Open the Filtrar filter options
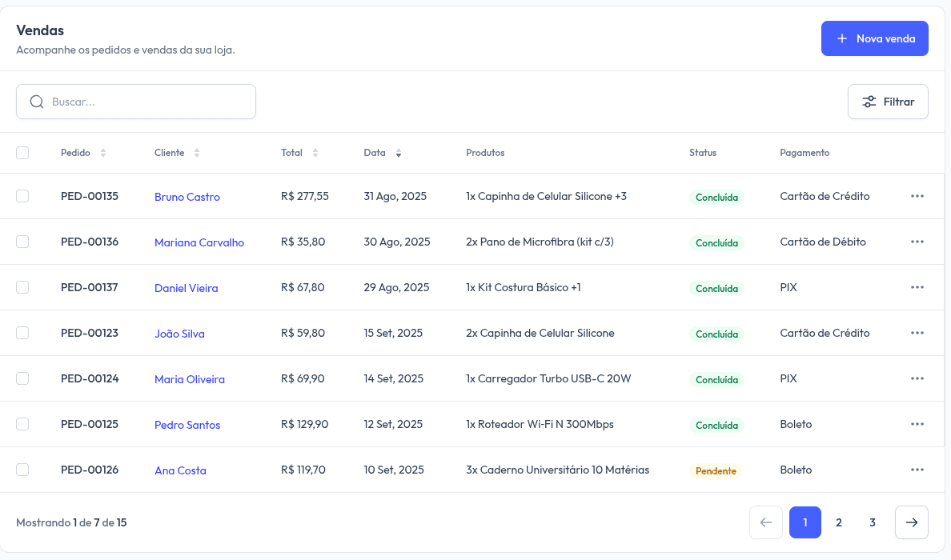This screenshot has width=951, height=560. 888,102
